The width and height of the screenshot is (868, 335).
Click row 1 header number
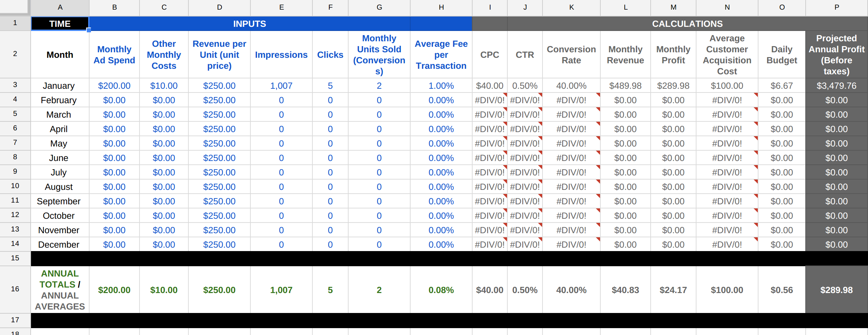(x=15, y=23)
